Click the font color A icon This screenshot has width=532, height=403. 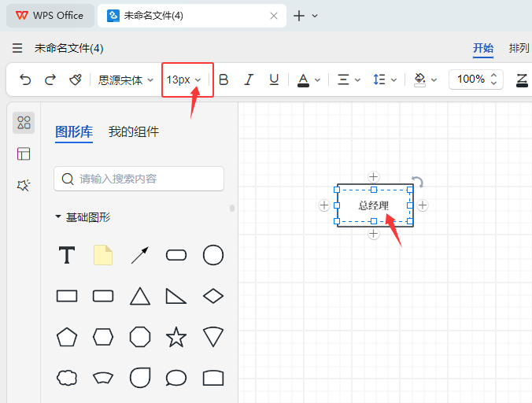[x=303, y=80]
